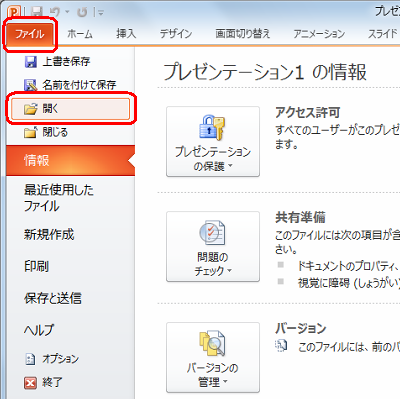
Task: Open バージョンの管理 dropdown button
Action: (x=213, y=357)
